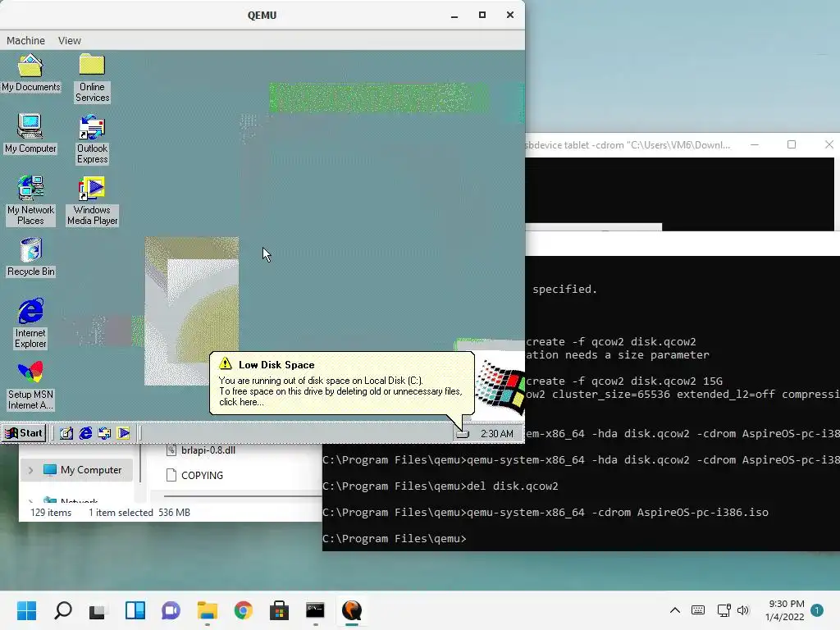Screen dimensions: 840x630
Task: Maximize the background command prompt window
Action: tap(792, 144)
